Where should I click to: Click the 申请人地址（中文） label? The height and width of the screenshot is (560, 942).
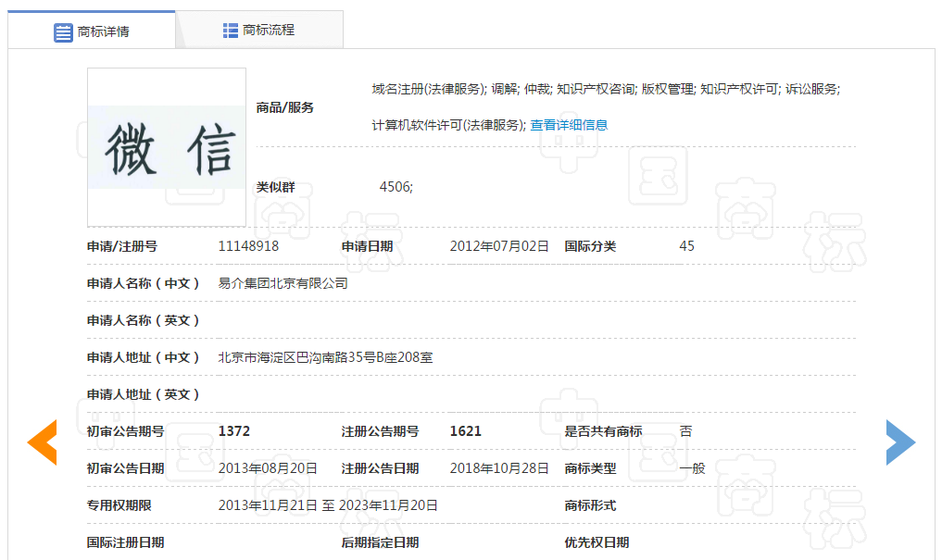coord(143,357)
